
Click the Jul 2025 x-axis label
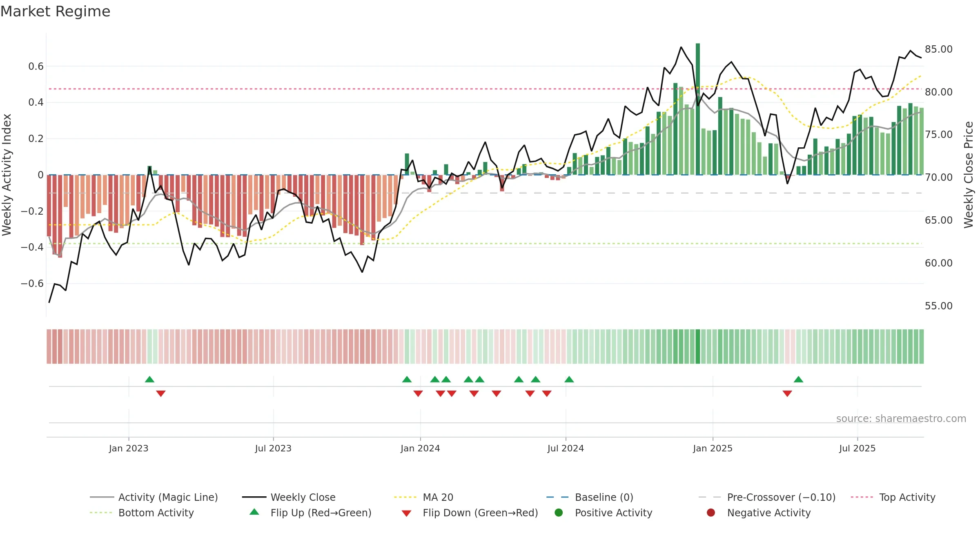857,449
